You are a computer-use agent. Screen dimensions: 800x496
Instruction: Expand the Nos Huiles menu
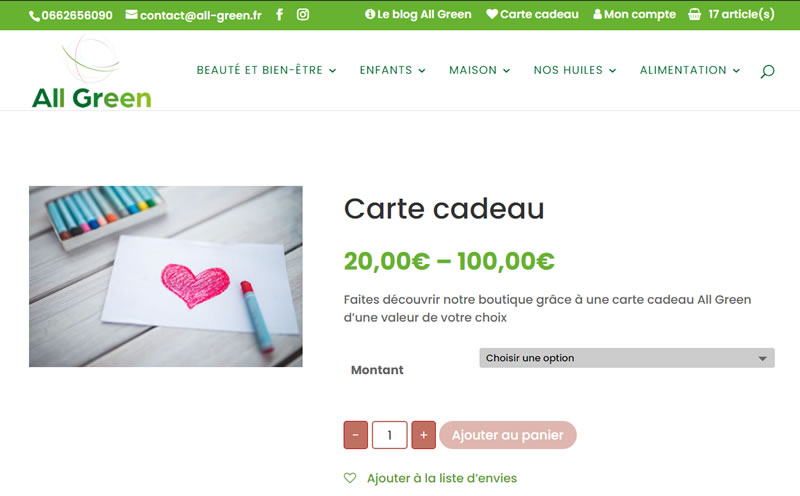tap(575, 70)
